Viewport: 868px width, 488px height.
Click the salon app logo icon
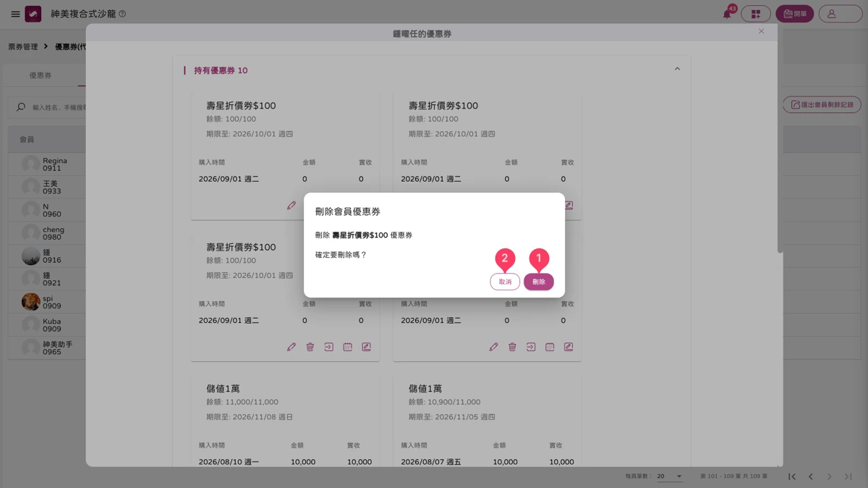pyautogui.click(x=33, y=14)
